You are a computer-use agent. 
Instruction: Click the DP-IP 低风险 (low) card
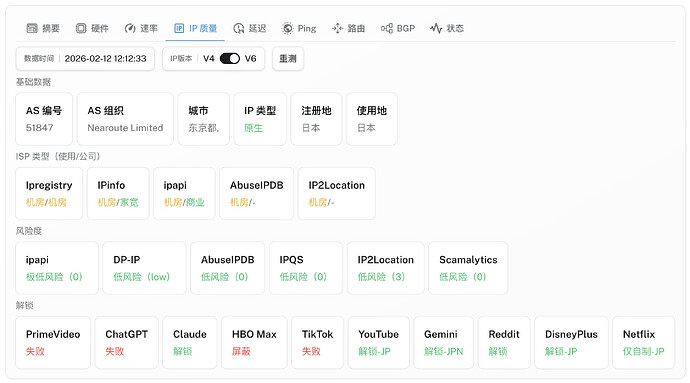144,268
